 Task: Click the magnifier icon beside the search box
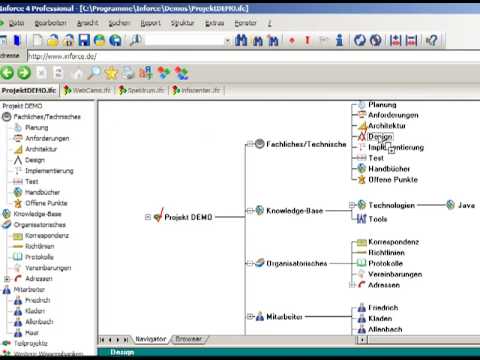point(135,41)
